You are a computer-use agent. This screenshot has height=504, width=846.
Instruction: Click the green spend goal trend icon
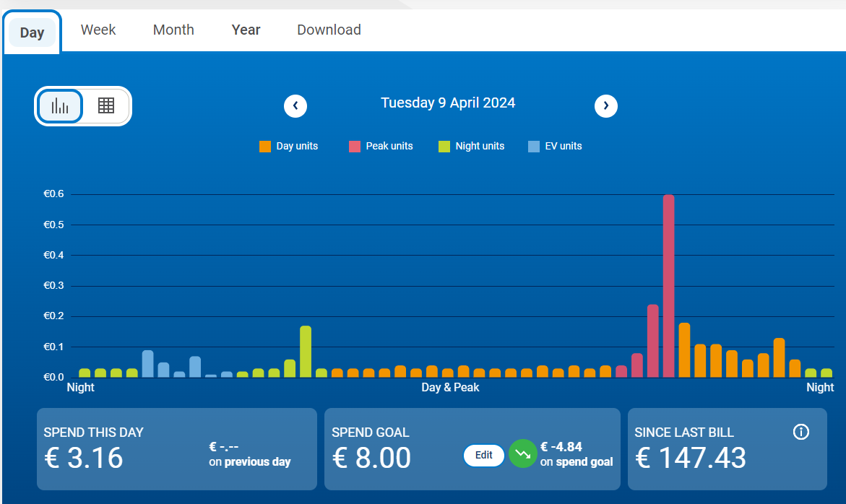pos(522,454)
